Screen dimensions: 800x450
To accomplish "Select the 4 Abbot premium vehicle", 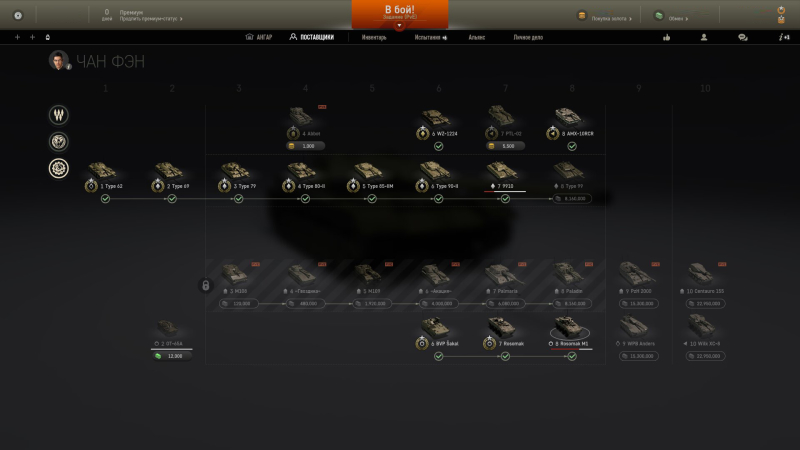I will [x=305, y=122].
